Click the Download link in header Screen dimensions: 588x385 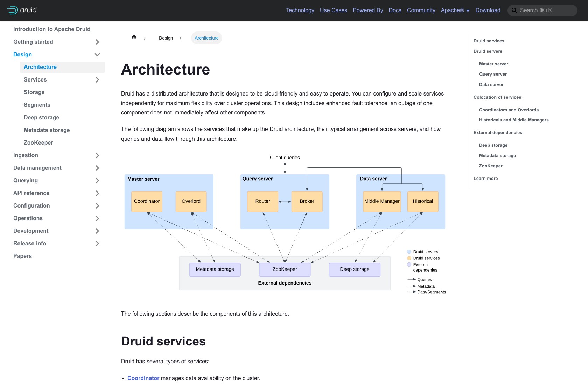pyautogui.click(x=488, y=10)
